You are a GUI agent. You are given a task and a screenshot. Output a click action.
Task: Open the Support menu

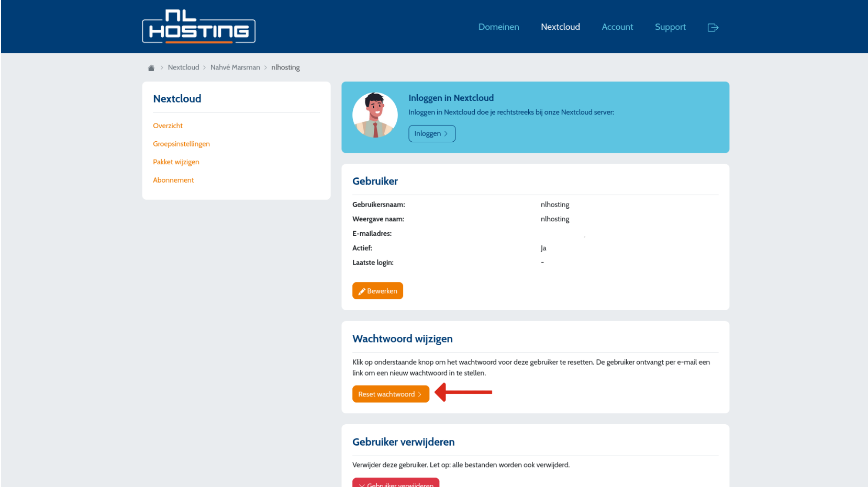click(670, 27)
